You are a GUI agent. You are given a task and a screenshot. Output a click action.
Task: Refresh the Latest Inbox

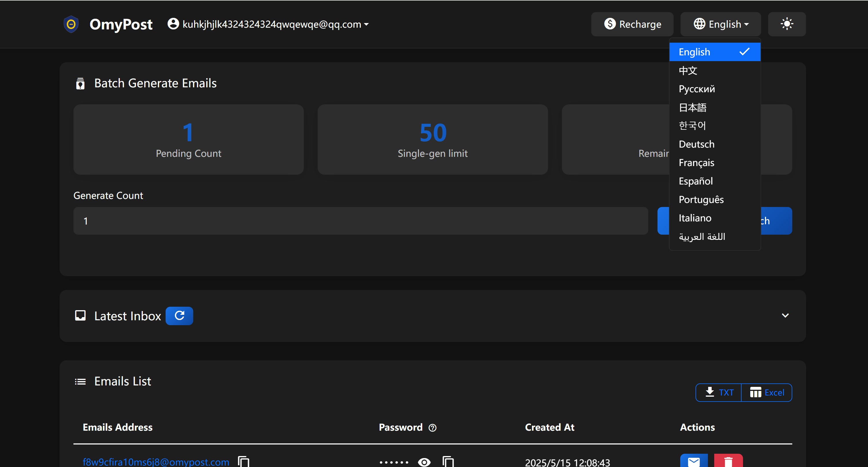coord(179,316)
